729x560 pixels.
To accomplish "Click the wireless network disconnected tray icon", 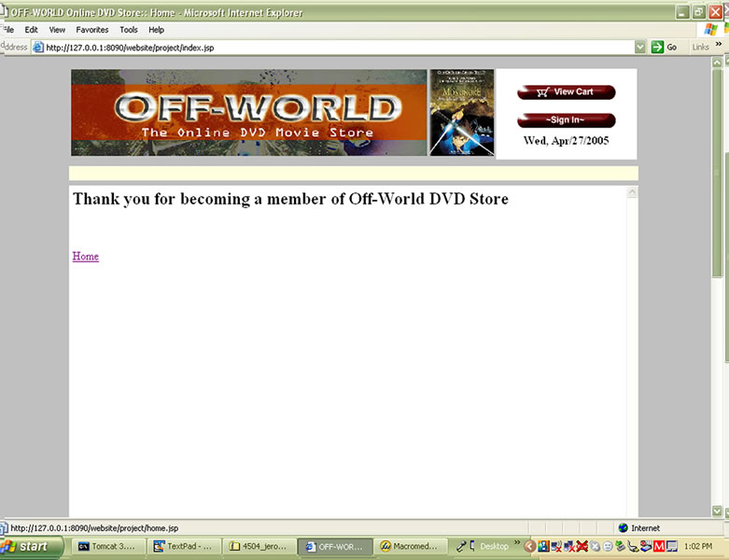I will click(x=556, y=546).
